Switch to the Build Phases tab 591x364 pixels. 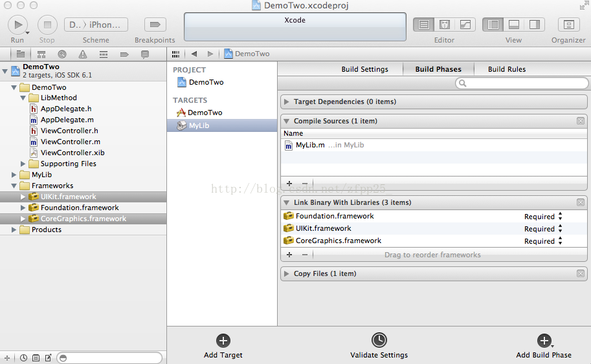438,69
